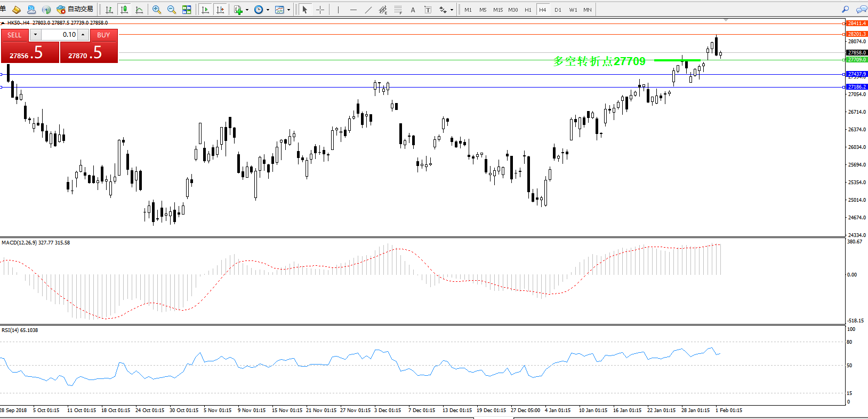This screenshot has height=419, width=868.
Task: Toggle the chart auto scroll button
Action: (x=205, y=10)
